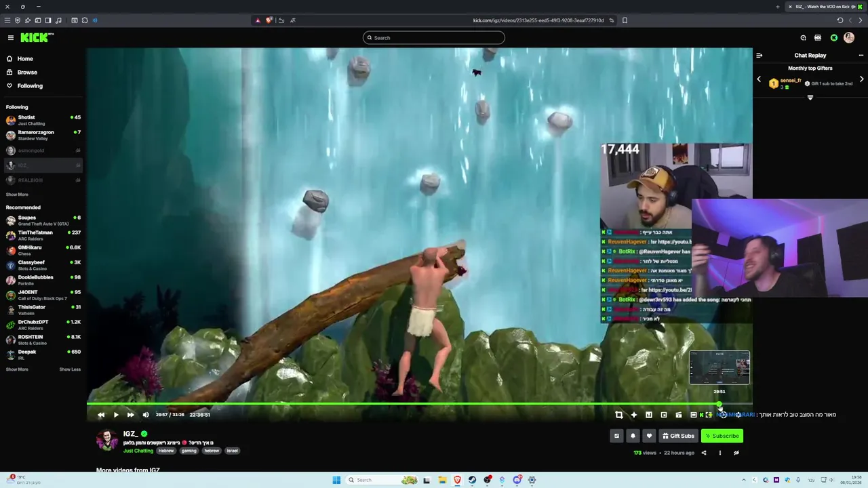The height and width of the screenshot is (488, 868).
Task: Open followed channel Itamarorzagron
Action: point(43,135)
